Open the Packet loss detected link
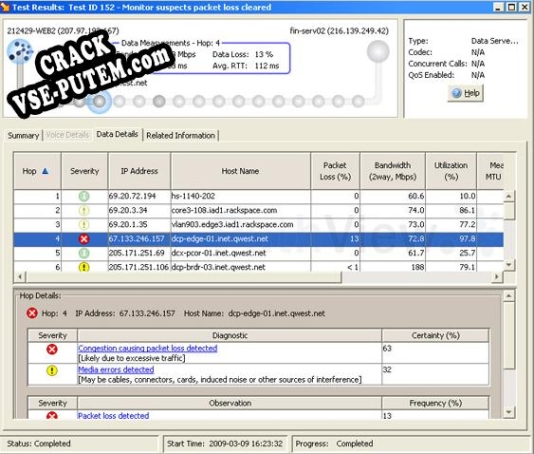Viewport: 534px width, 454px height. click(113, 416)
